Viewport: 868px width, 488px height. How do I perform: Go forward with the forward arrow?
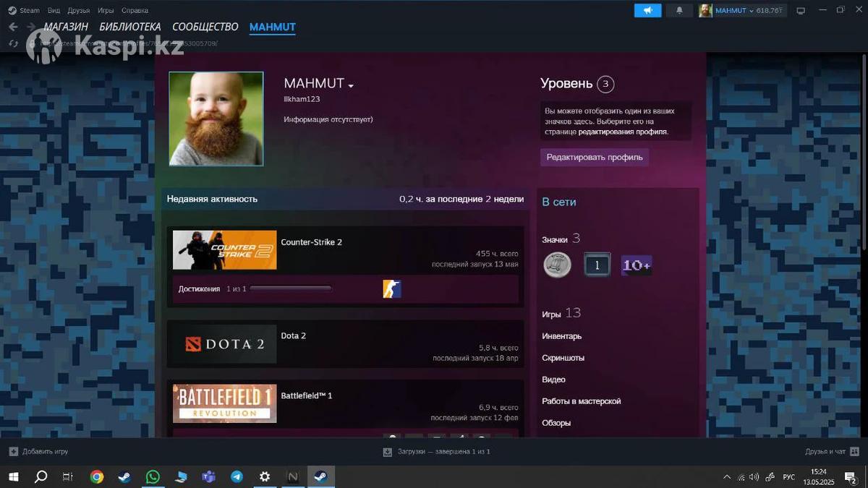click(x=30, y=27)
